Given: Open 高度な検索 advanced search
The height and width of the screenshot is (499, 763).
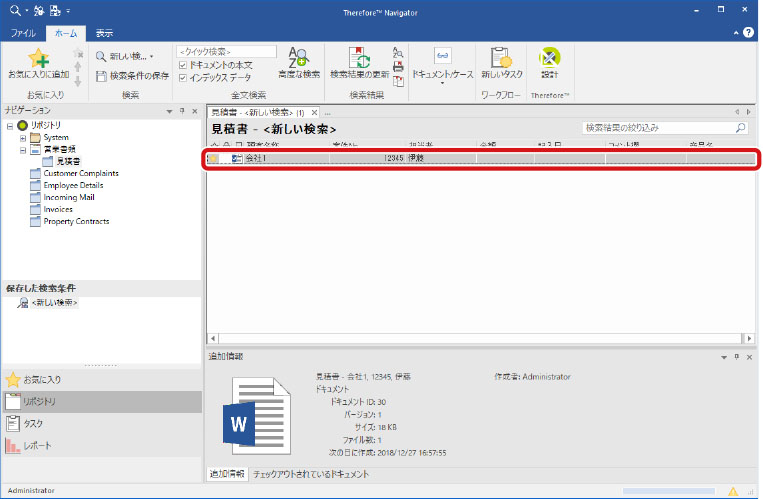Looking at the screenshot, I should pos(297,62).
